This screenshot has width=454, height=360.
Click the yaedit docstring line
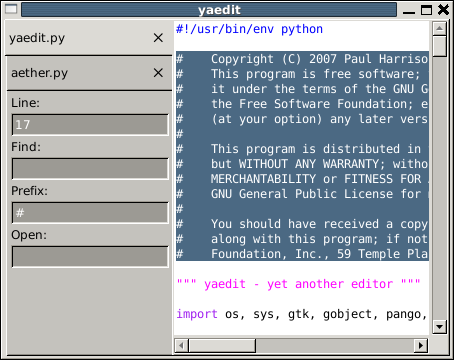coord(298,284)
